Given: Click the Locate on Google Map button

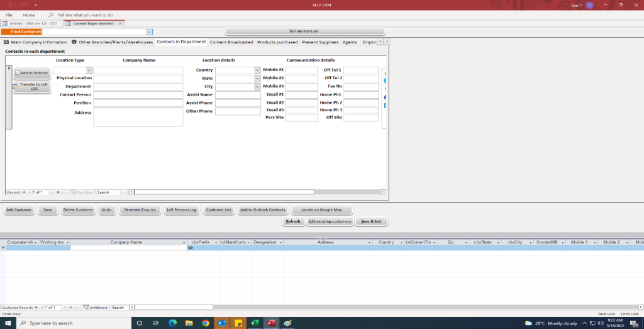Looking at the screenshot, I should (x=321, y=209).
